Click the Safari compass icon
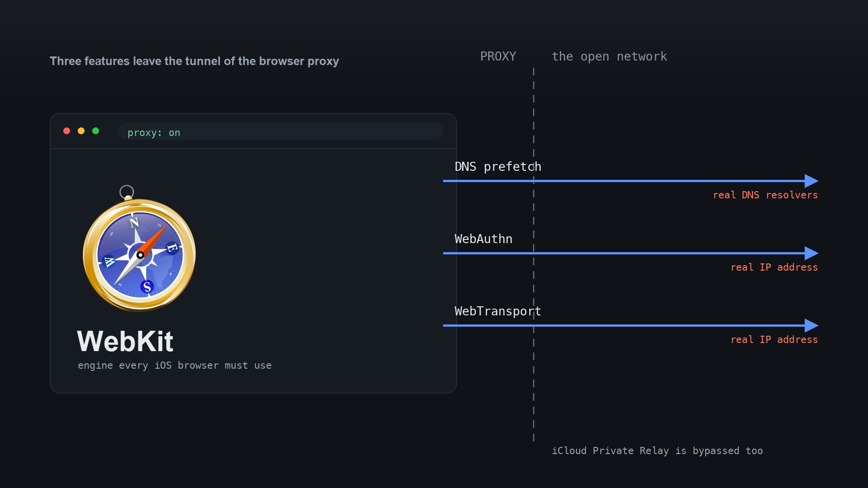Viewport: 868px width, 488px height. (139, 249)
